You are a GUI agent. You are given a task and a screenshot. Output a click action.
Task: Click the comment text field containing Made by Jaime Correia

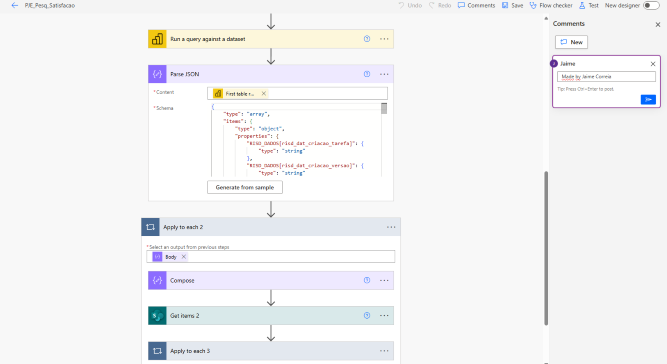tap(606, 77)
